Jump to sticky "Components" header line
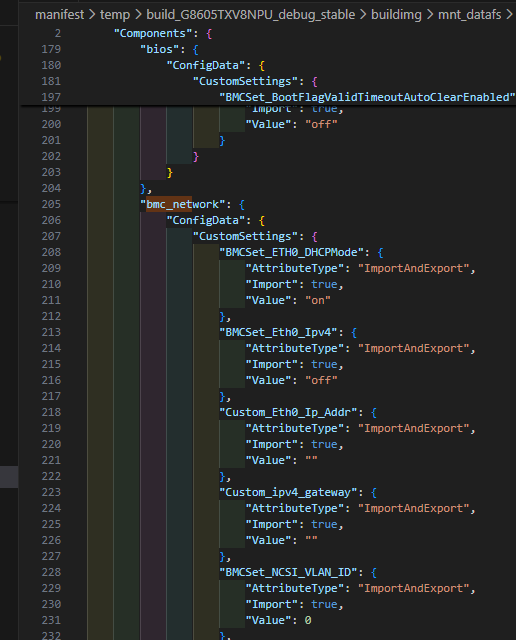516x640 pixels. click(153, 33)
